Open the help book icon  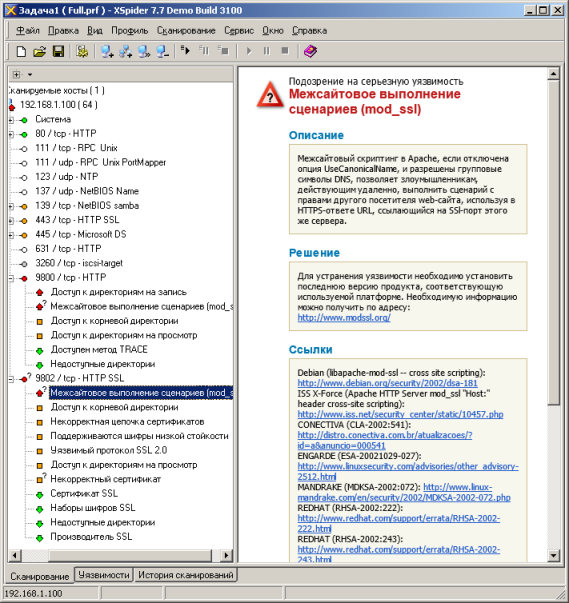(x=310, y=51)
